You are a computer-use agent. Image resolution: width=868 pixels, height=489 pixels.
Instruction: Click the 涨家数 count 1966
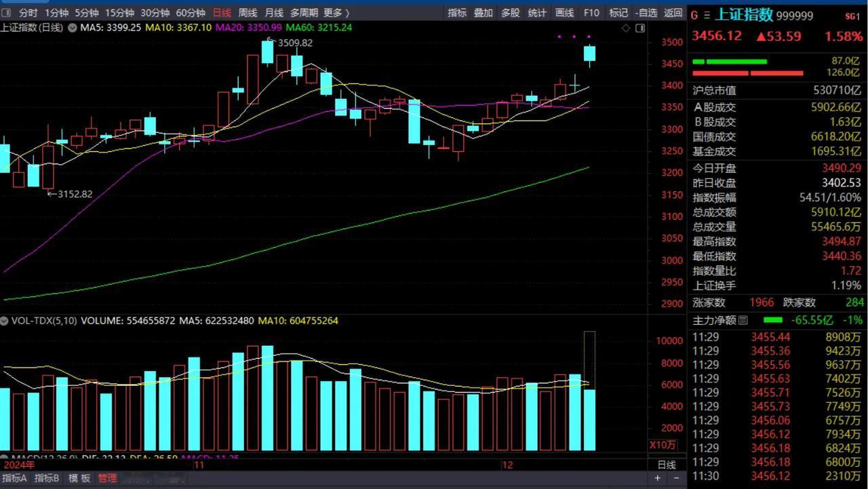tap(762, 302)
